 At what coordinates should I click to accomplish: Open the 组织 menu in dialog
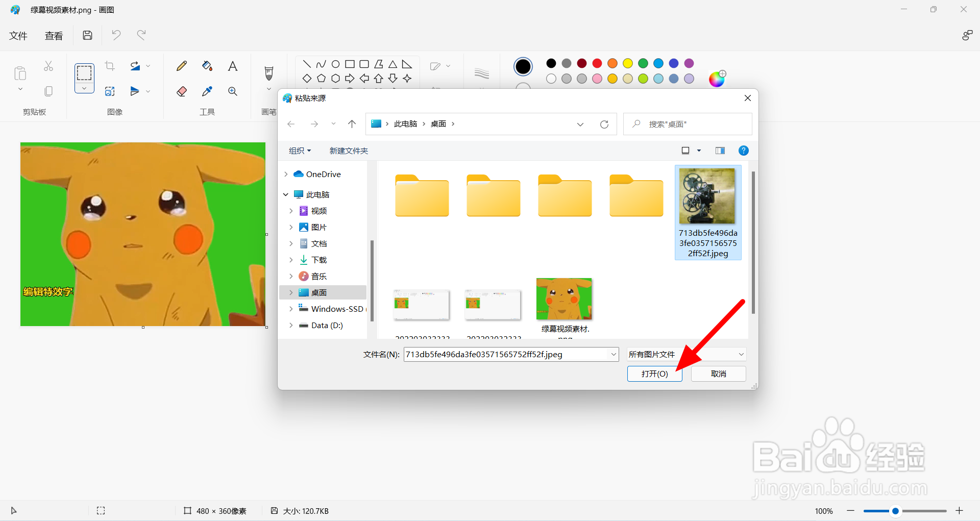300,151
